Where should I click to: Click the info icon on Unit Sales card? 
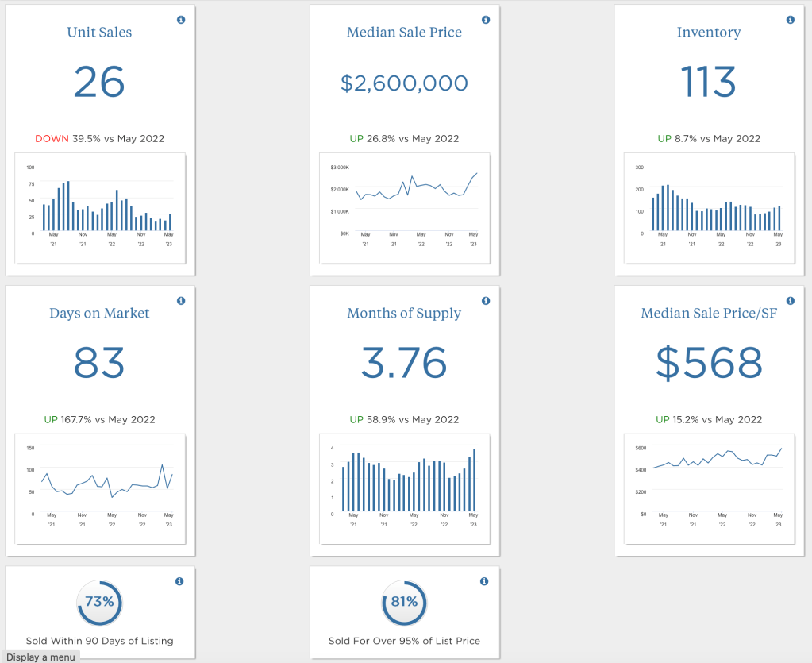point(181,20)
